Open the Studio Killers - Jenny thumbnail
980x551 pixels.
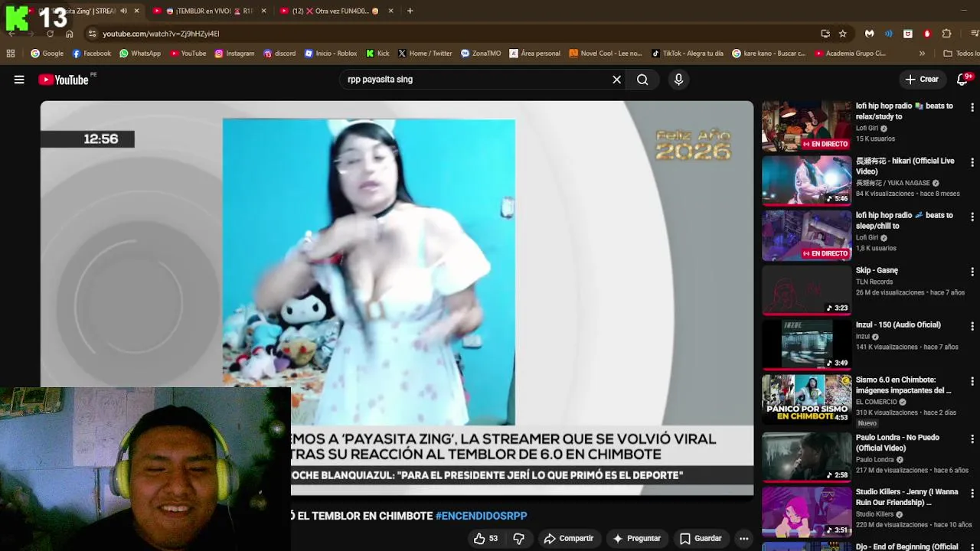pyautogui.click(x=806, y=511)
